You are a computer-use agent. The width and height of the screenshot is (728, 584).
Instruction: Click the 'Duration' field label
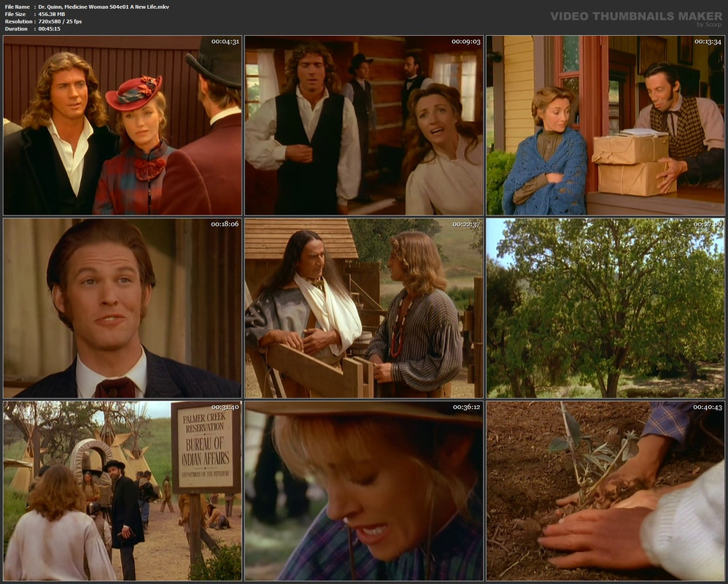pyautogui.click(x=16, y=28)
